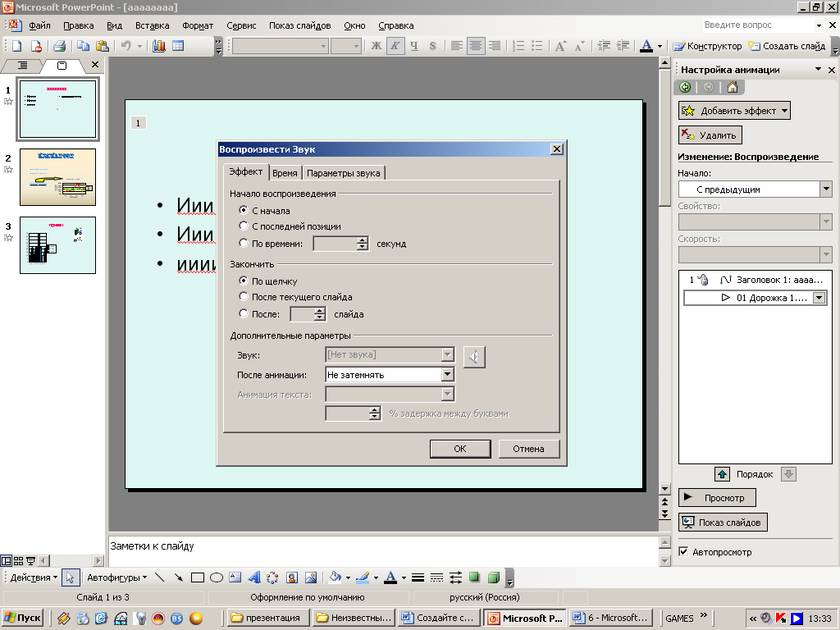The image size is (840, 630).
Task: Decrease font size icon
Action: click(579, 46)
